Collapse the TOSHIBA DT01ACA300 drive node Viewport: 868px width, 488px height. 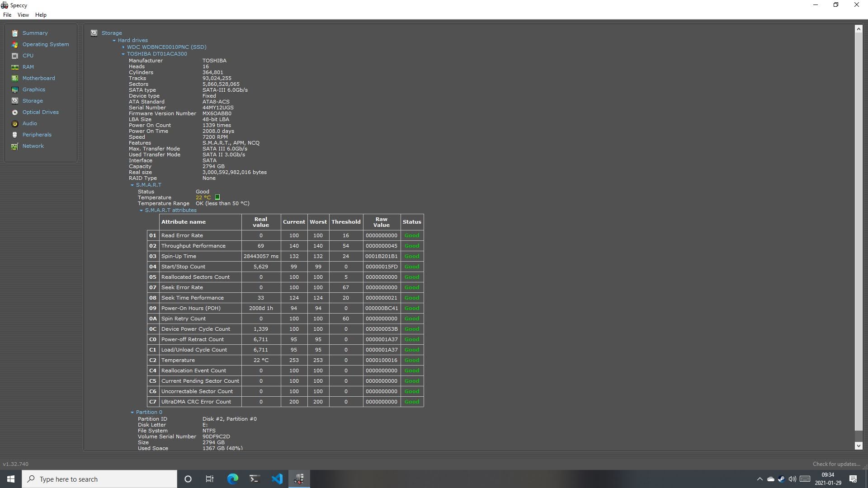pyautogui.click(x=123, y=54)
